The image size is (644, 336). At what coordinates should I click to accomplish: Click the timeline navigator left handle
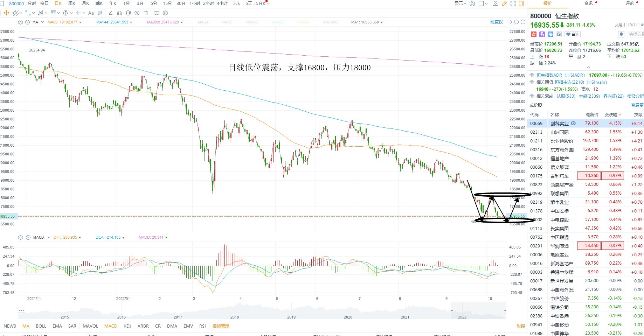(452, 310)
